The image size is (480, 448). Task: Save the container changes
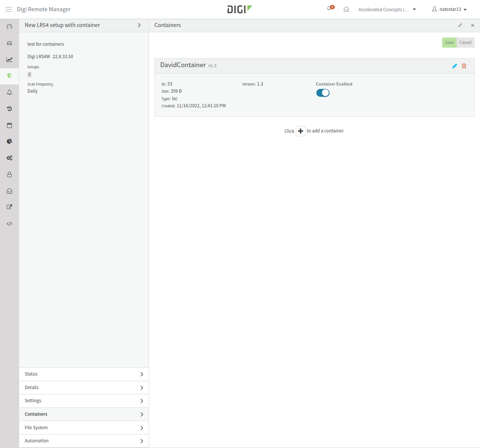[449, 42]
